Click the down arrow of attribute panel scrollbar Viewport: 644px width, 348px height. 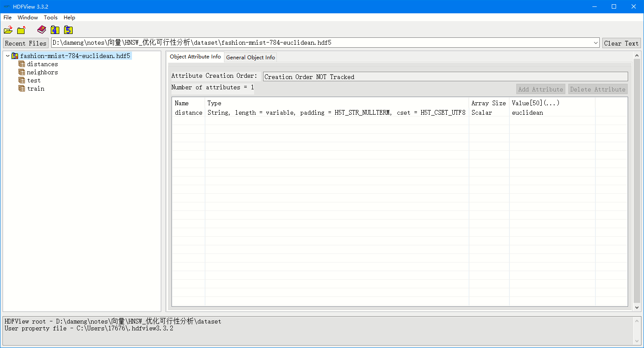coord(637,308)
